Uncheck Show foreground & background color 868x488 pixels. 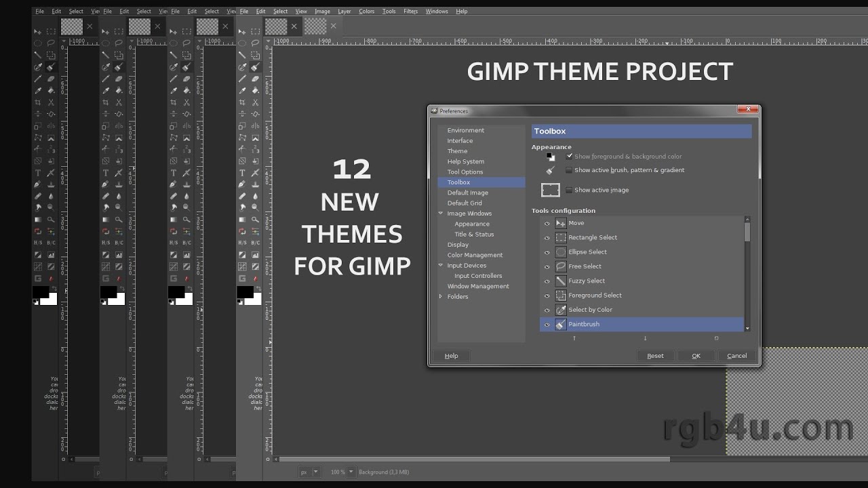coord(570,156)
